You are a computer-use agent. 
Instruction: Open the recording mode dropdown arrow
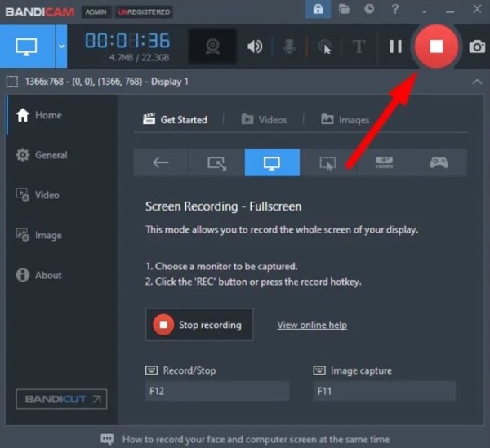coord(61,47)
